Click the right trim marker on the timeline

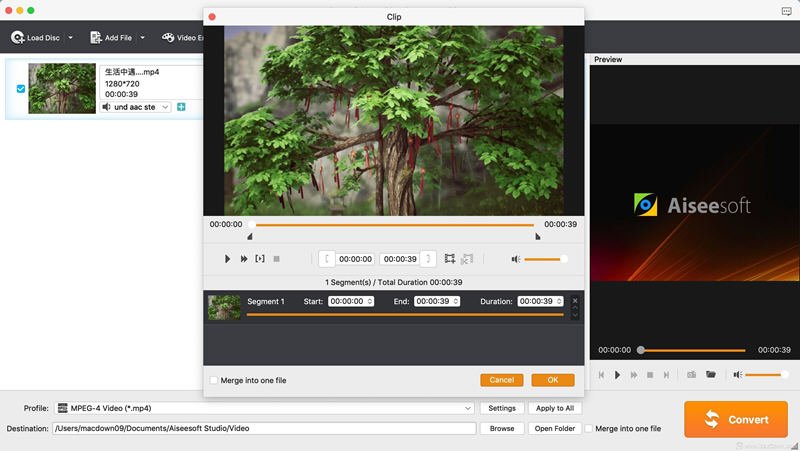click(537, 237)
